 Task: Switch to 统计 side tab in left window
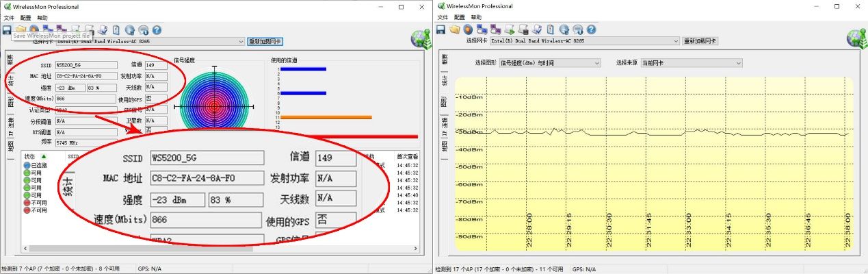click(x=10, y=80)
